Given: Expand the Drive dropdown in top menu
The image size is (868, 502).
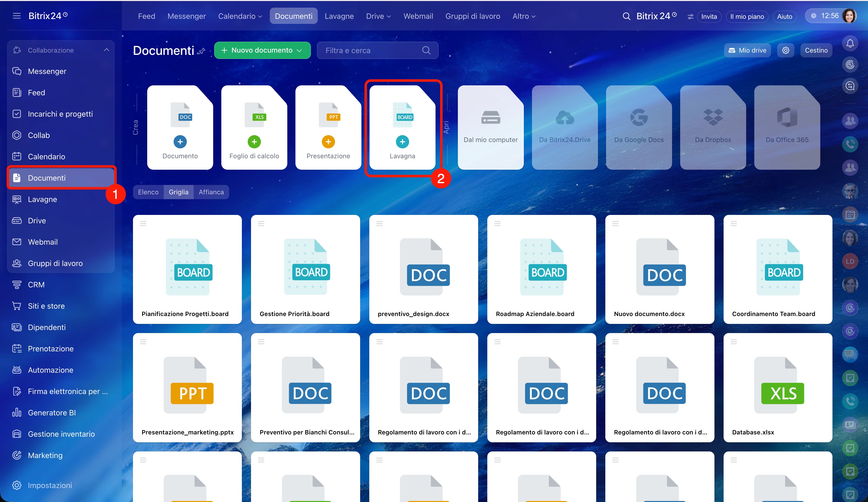Looking at the screenshot, I should point(389,17).
